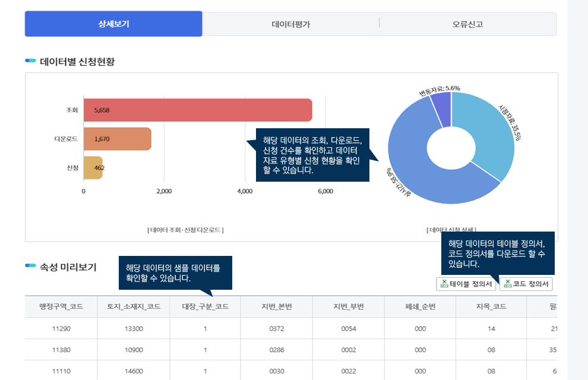Click the Excel icon on 테이블 정의서

pyautogui.click(x=444, y=284)
